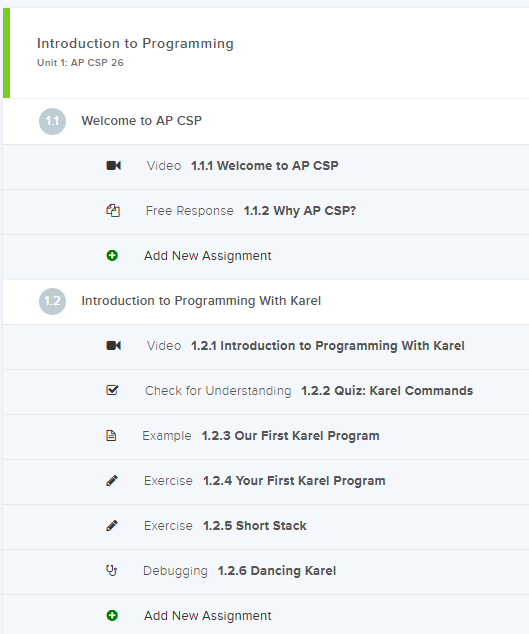Click the video camera icon for 1.1.1
This screenshot has width=529, height=634.
pos(114,166)
